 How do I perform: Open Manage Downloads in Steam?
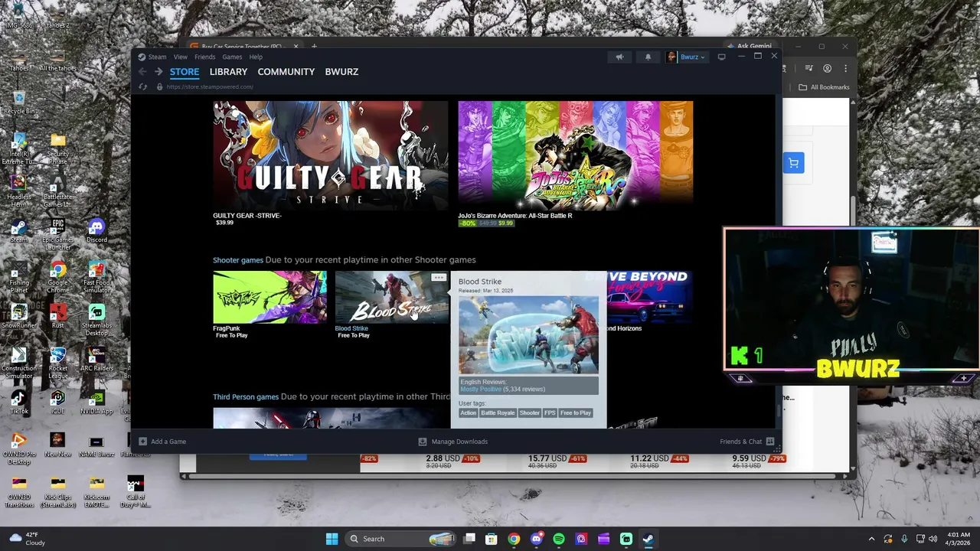(x=452, y=442)
